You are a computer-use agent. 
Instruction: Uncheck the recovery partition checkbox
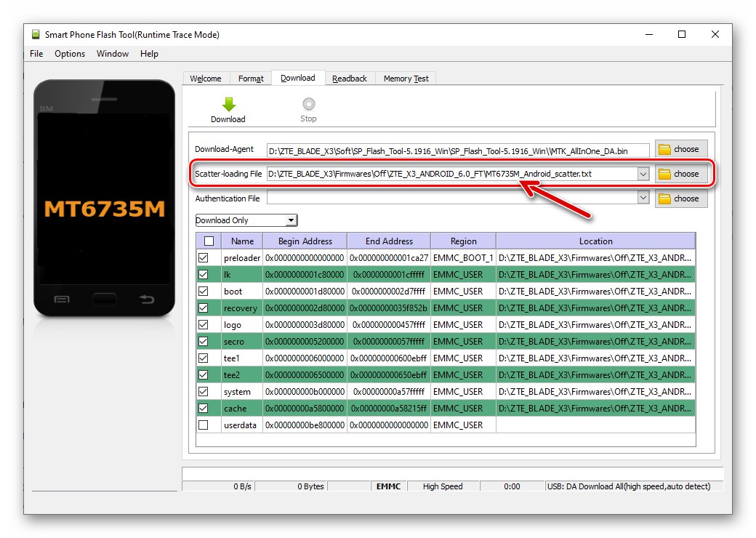pos(204,308)
